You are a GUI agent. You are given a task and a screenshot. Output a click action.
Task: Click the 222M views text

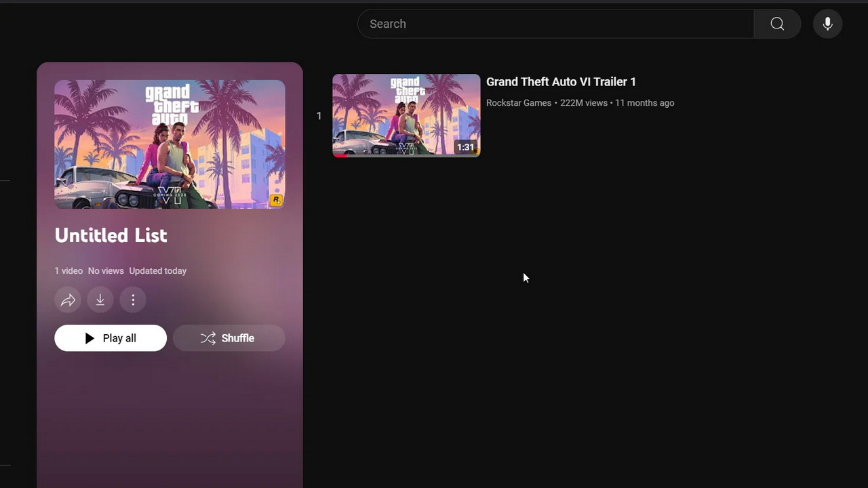click(x=583, y=103)
